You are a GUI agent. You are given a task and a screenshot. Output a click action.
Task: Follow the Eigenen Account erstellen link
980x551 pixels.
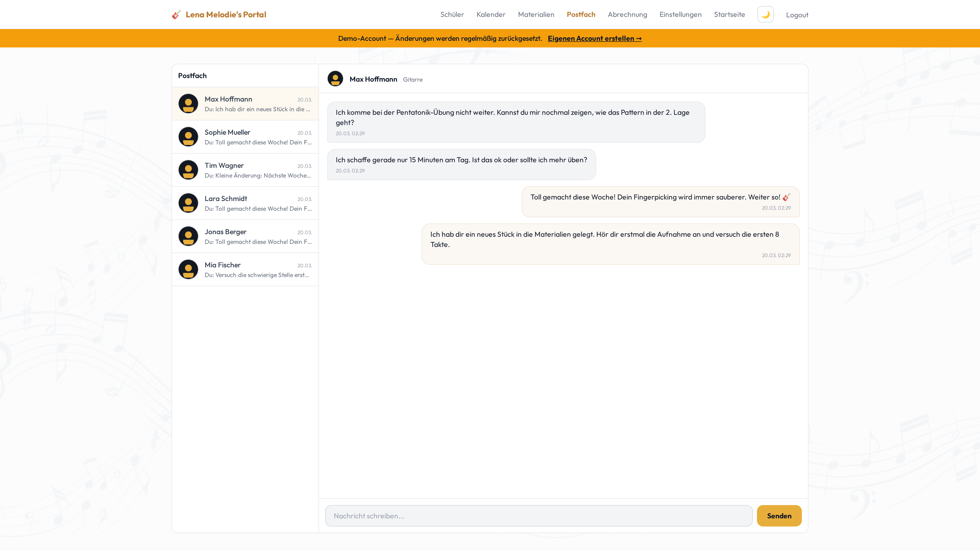(x=594, y=39)
